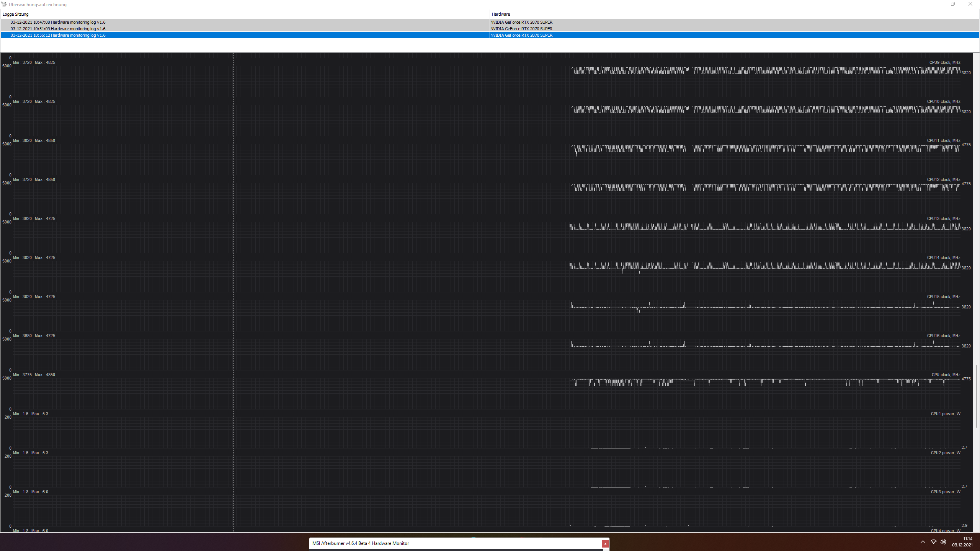Screen dimensions: 980x551
Task: Close the Hardware Monitor taskbar preview
Action: pyautogui.click(x=605, y=544)
